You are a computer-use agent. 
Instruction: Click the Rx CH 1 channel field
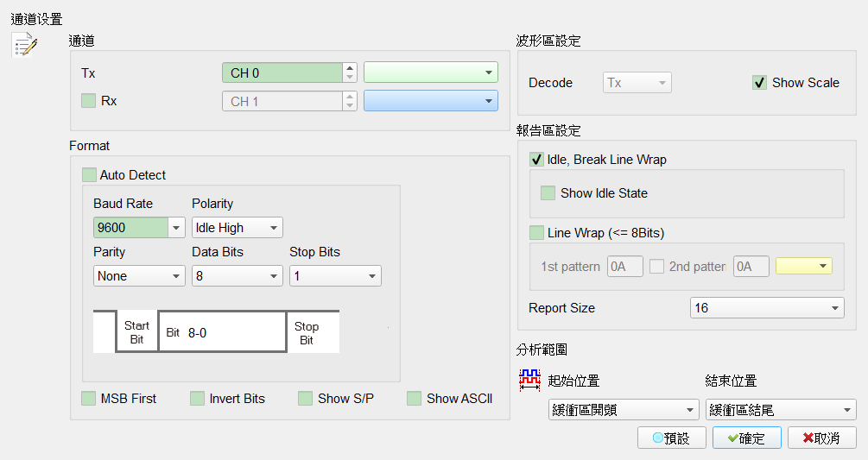point(282,101)
